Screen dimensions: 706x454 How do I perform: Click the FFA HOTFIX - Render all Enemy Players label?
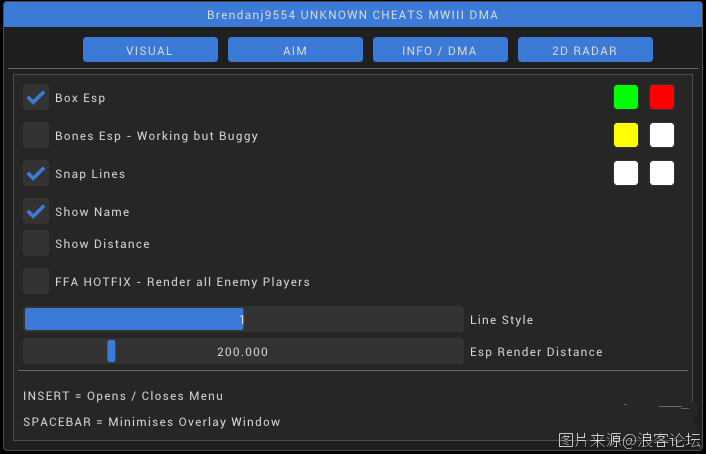[182, 282]
